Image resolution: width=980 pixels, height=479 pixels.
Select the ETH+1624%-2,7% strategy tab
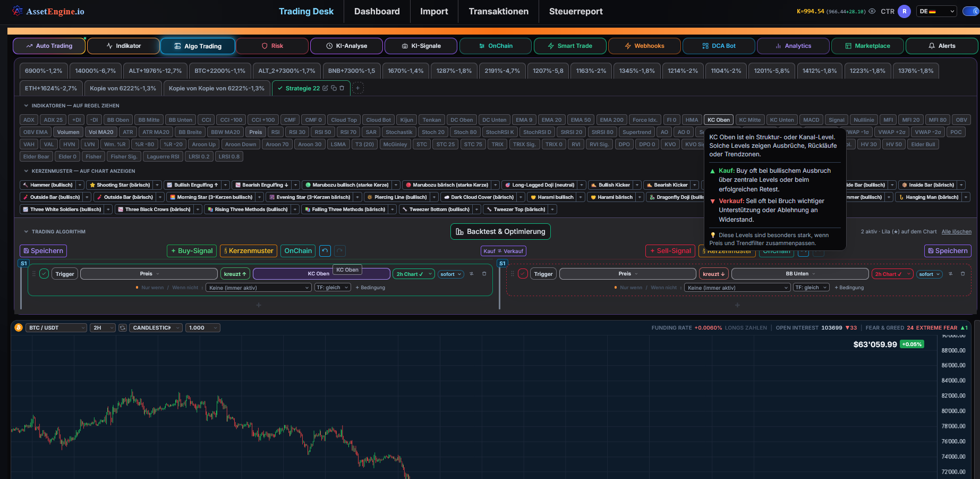[51, 88]
